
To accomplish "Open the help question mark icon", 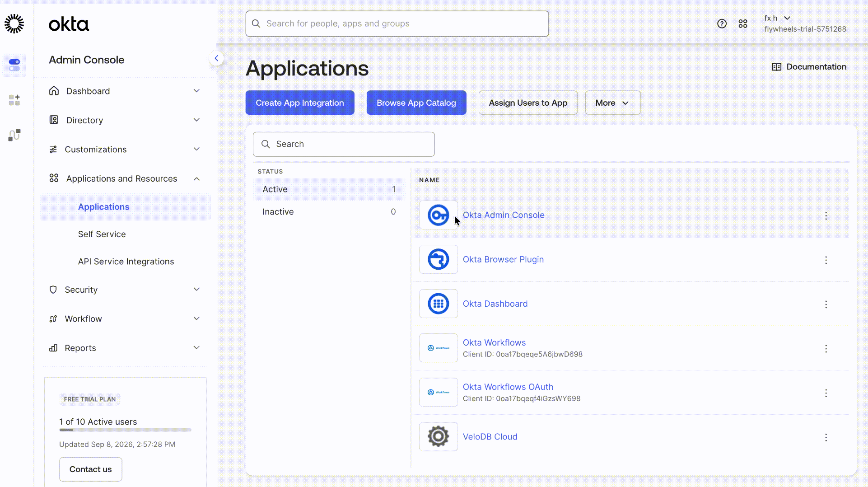I will 722,23.
